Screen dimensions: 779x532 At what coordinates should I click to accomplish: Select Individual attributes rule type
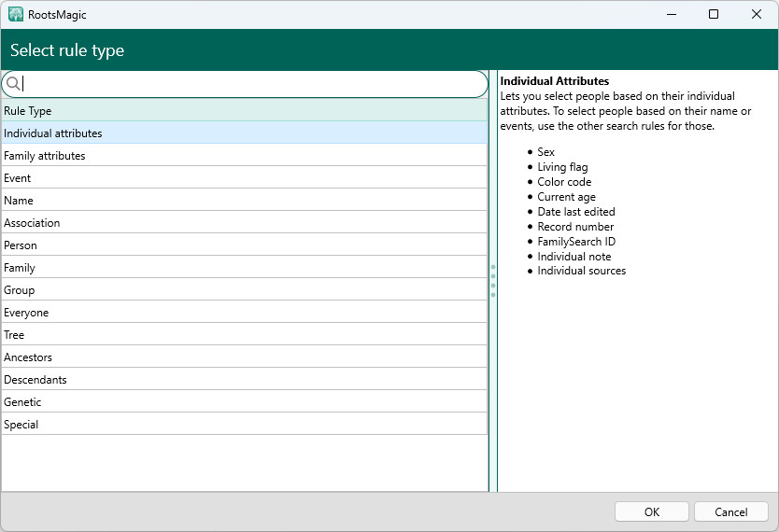click(x=245, y=133)
